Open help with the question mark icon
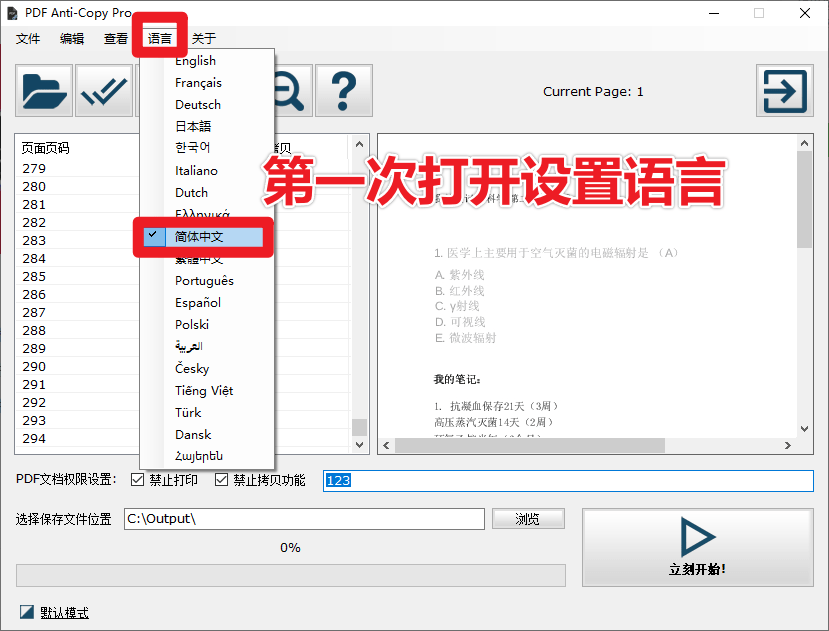 click(x=343, y=92)
